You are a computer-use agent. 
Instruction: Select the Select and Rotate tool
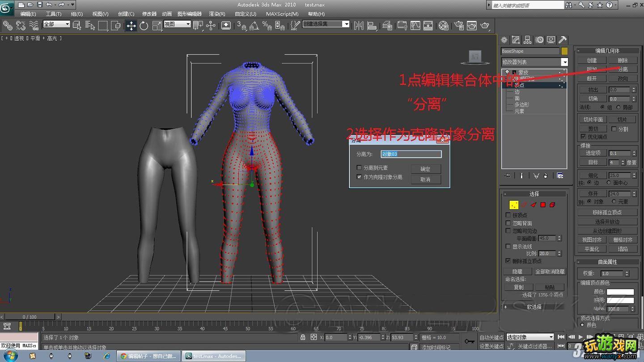pyautogui.click(x=144, y=25)
